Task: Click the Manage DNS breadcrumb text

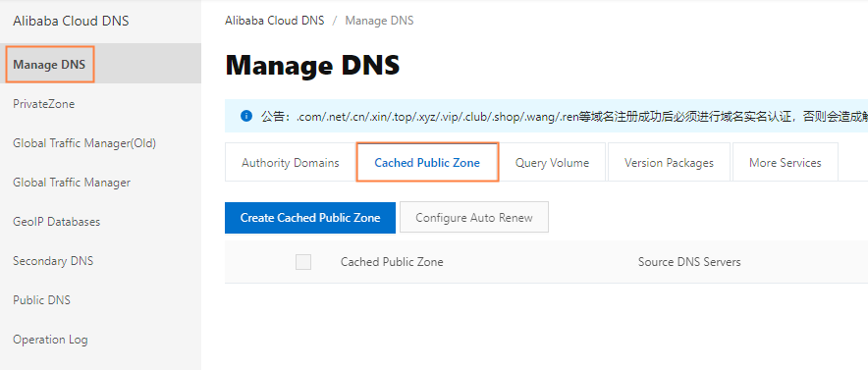Action: pyautogui.click(x=379, y=21)
